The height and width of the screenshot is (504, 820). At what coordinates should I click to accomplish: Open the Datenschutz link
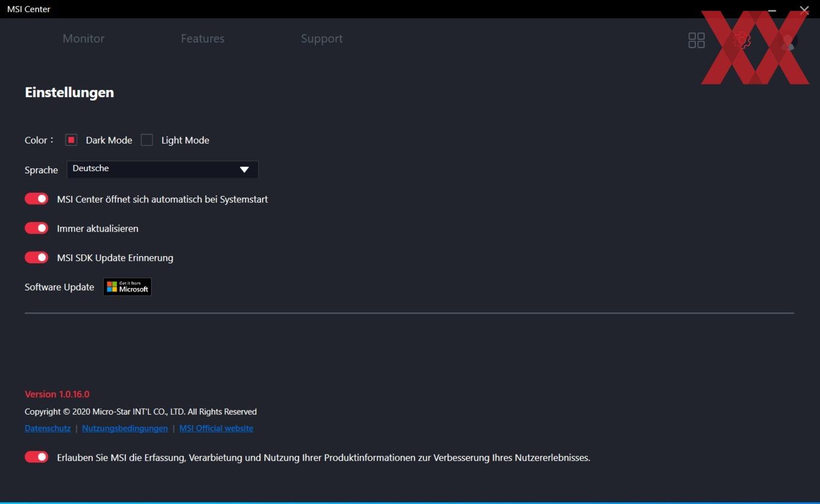pos(48,428)
